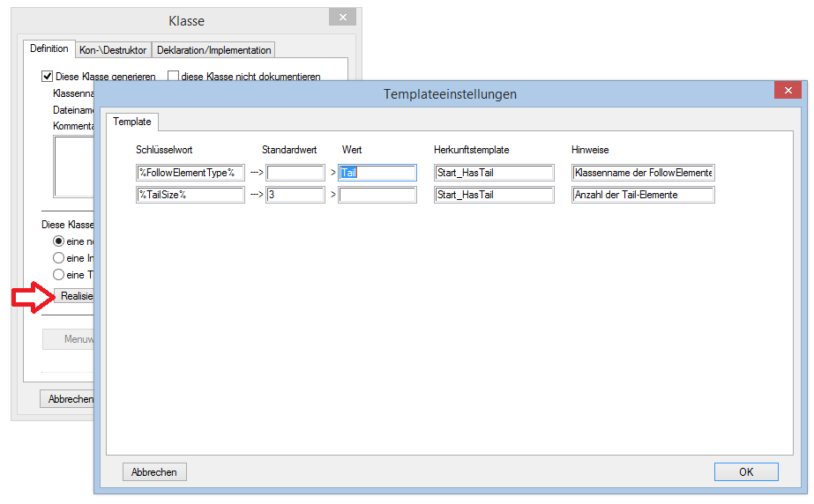This screenshot has width=814, height=504.
Task: Switch to the Definition tab
Action: [49, 49]
